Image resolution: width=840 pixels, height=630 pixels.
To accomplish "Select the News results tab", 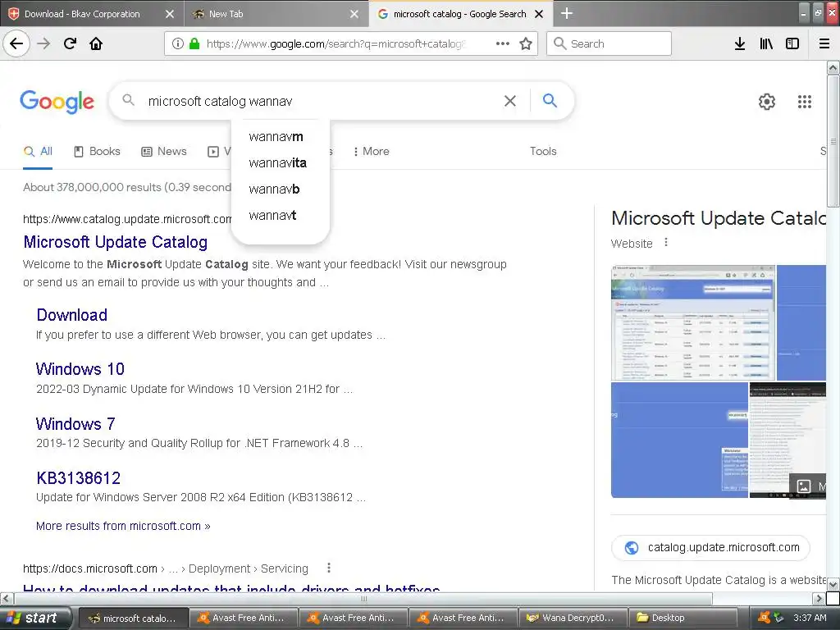I will click(164, 152).
